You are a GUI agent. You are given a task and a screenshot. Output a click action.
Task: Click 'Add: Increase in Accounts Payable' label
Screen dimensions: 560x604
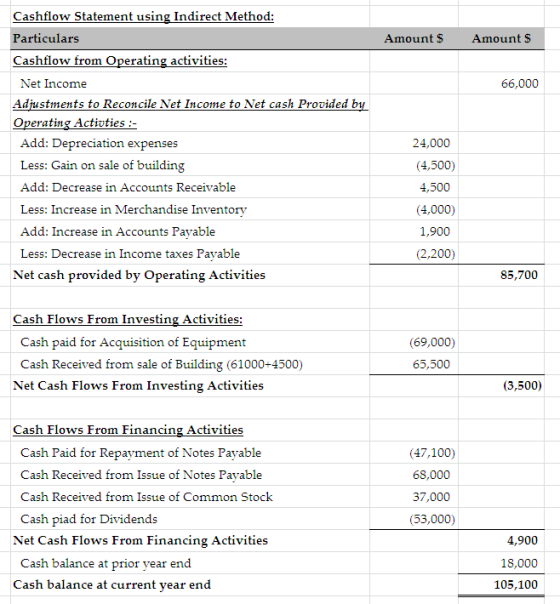click(117, 232)
